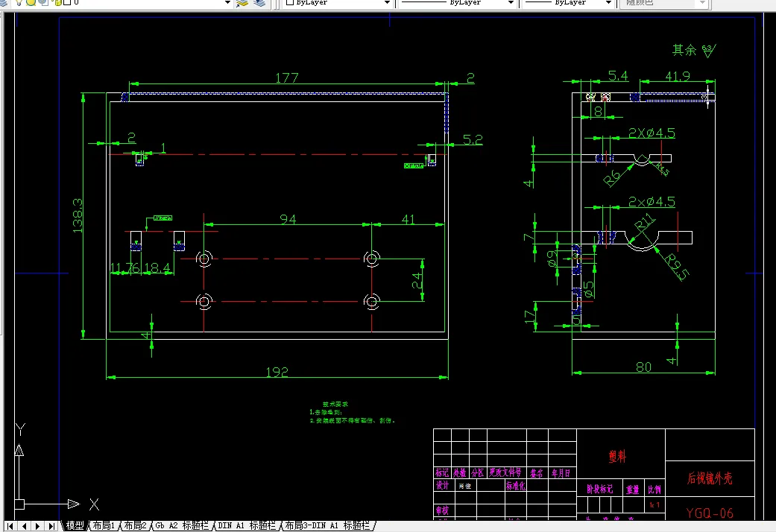Image resolution: width=776 pixels, height=532 pixels.
Task: Select the 192 overall width dimension
Action: click(x=277, y=372)
